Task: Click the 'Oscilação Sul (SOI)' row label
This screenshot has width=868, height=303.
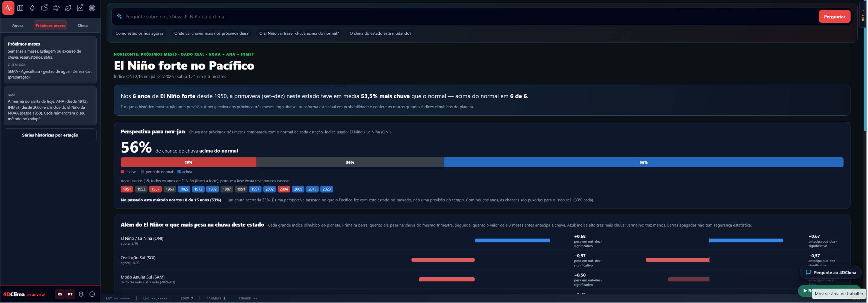Action: [x=138, y=258]
